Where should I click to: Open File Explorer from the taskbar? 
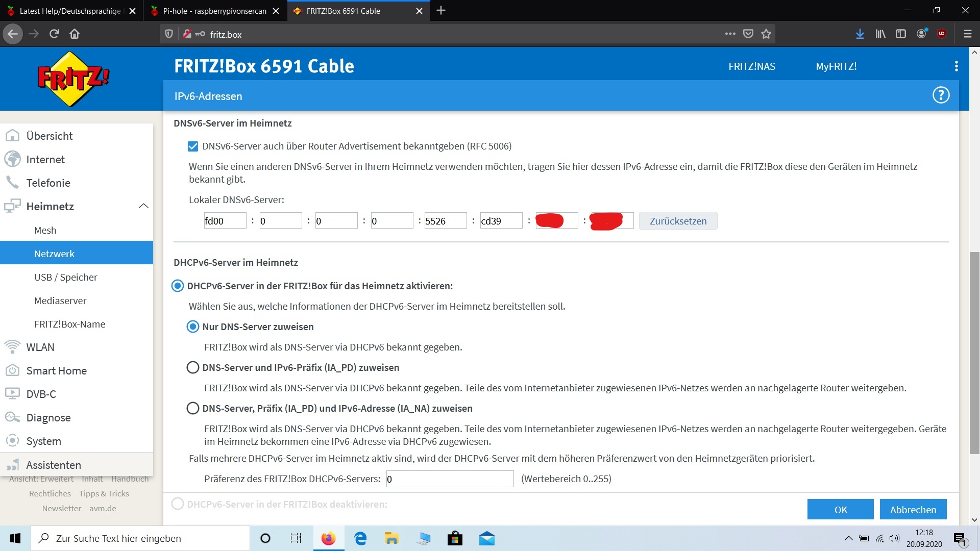[391, 538]
